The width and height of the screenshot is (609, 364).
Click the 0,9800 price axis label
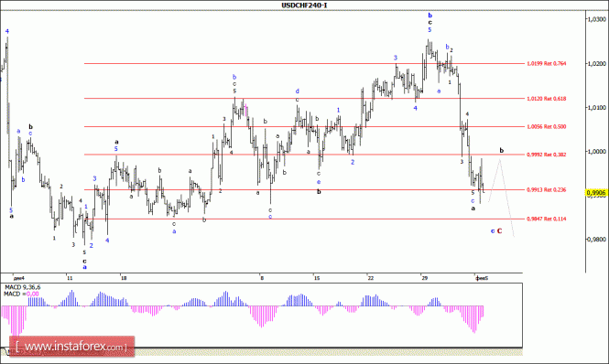click(598, 240)
